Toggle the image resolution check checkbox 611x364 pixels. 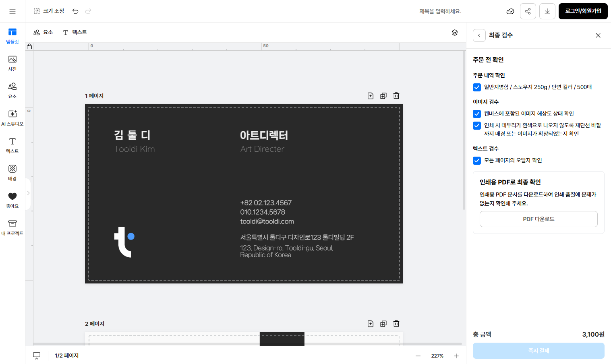[x=477, y=114]
